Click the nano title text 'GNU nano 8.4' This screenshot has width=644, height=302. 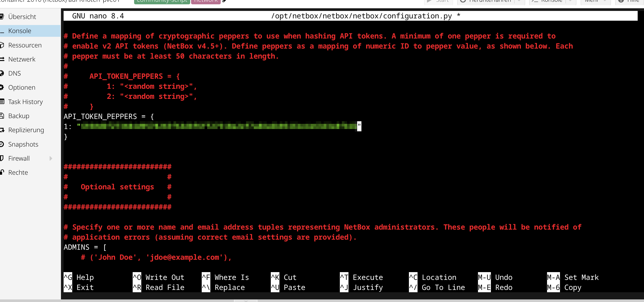(98, 16)
